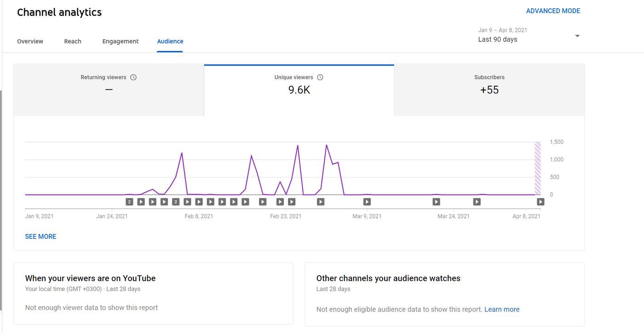Open ADVANCED MODE
Viewport: 644px width, 333px height.
point(553,11)
